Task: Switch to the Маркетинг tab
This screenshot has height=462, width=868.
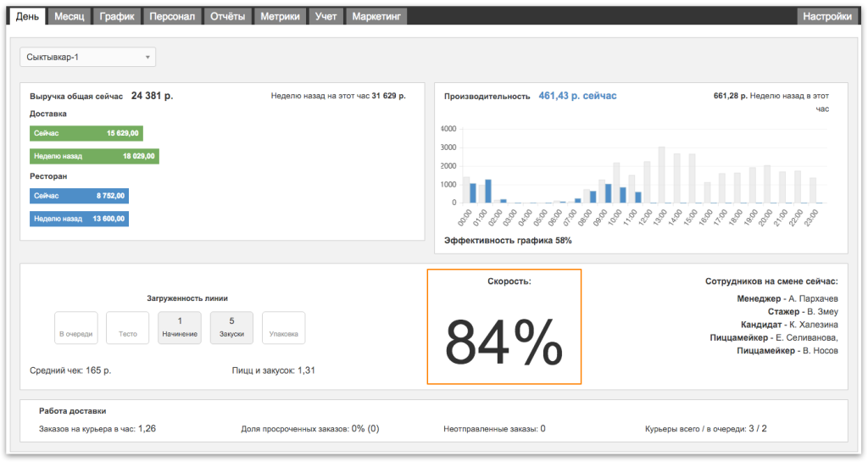Action: coord(376,17)
